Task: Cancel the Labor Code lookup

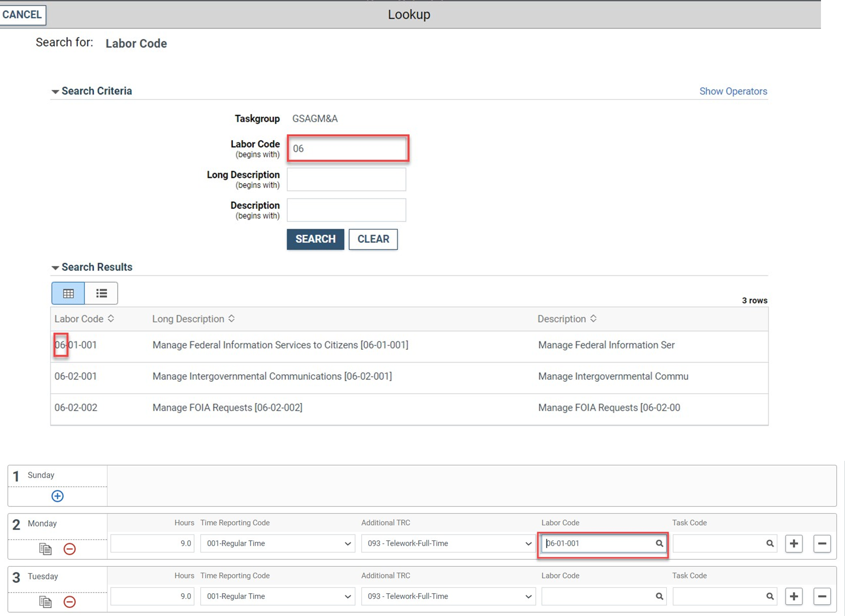Action: click(21, 15)
